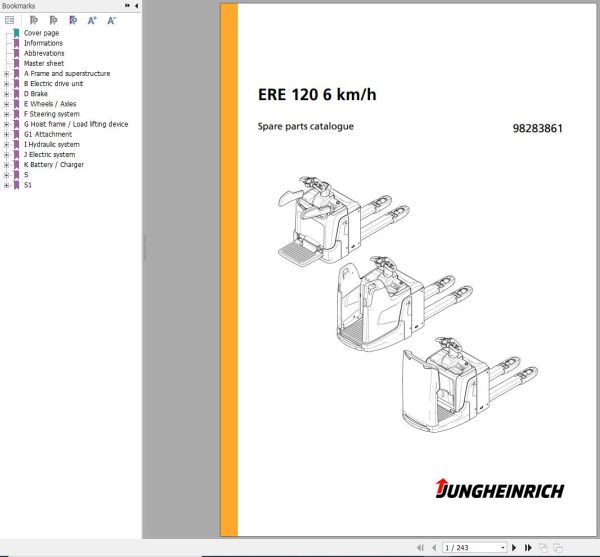Select K Battery / Charger bookmark
600x557 pixels.
[x=54, y=165]
